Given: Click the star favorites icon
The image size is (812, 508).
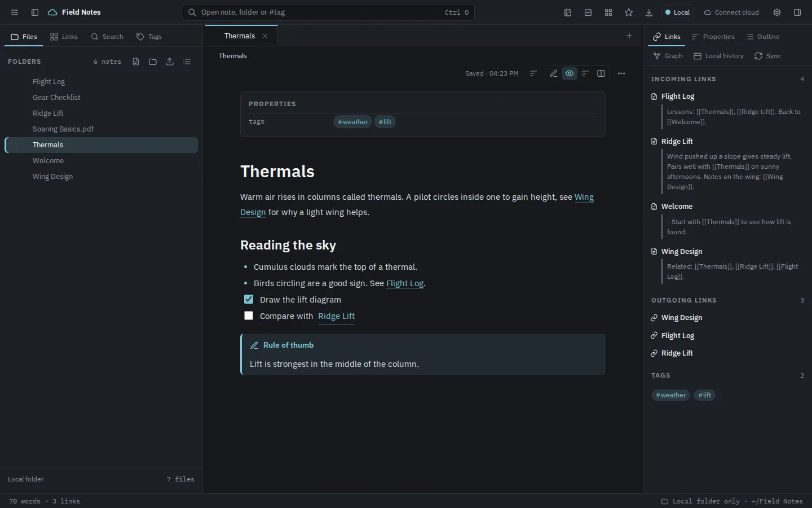Looking at the screenshot, I should tap(629, 12).
